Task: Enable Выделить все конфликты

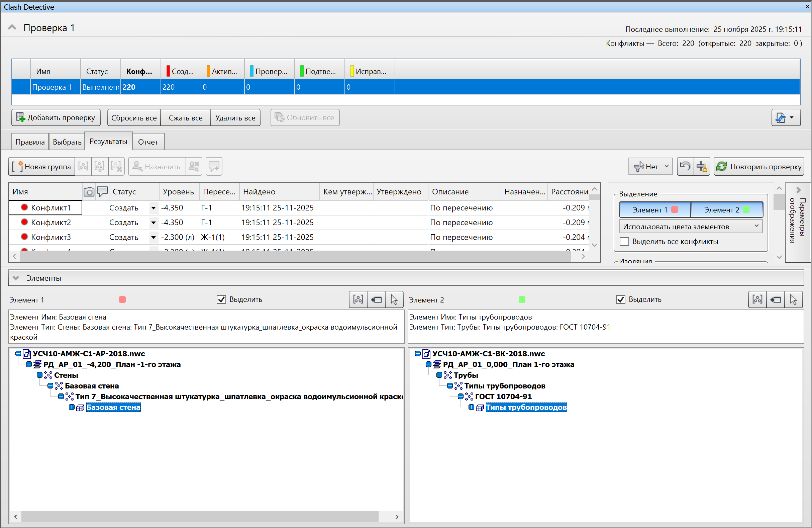Action: [624, 241]
